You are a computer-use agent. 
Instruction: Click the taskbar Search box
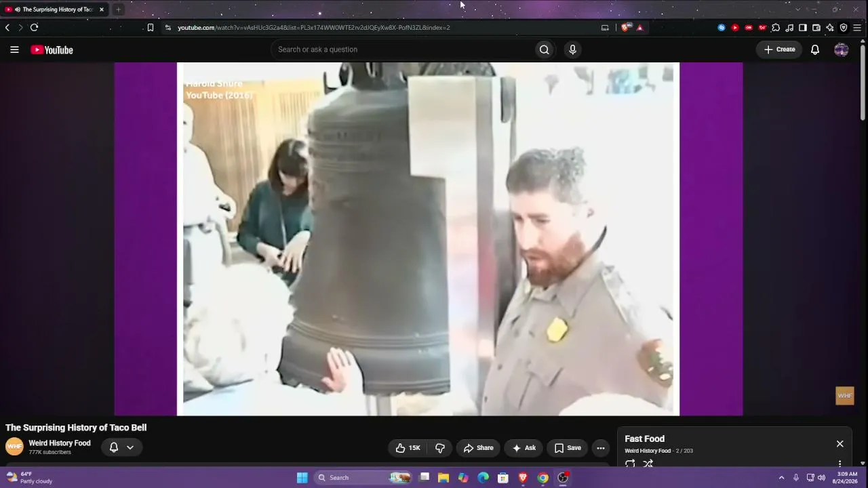point(363,478)
